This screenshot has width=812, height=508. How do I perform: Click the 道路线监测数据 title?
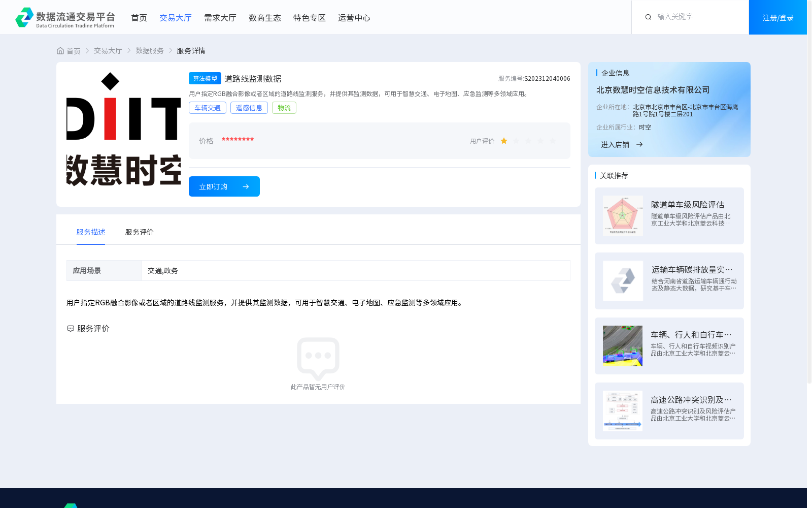253,79
